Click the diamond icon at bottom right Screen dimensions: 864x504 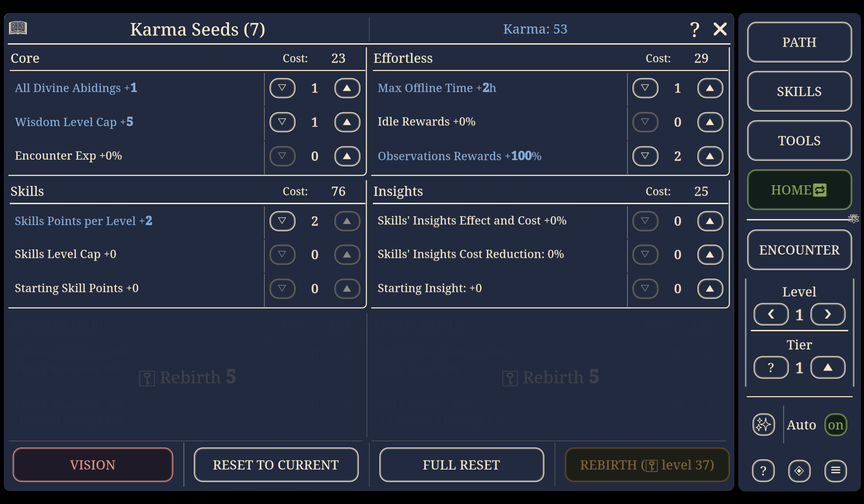[799, 471]
